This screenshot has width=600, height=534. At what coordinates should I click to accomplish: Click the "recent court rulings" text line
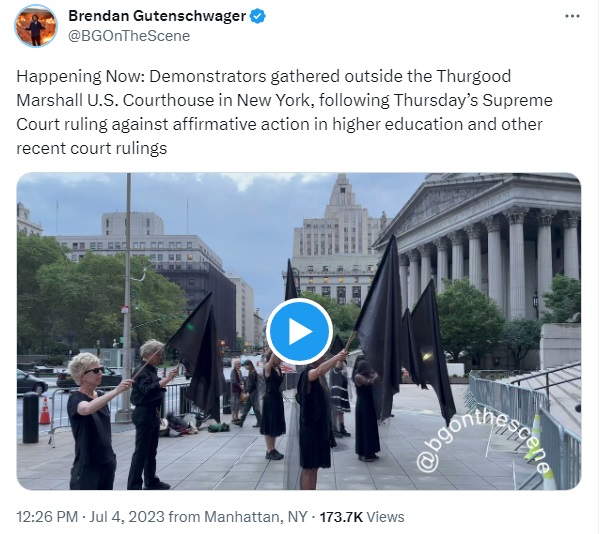(x=92, y=148)
